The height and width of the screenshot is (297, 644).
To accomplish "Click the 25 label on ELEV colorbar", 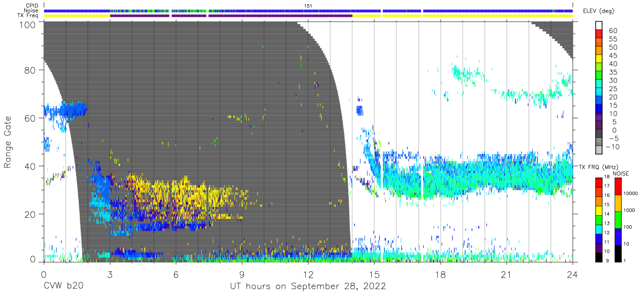I will pos(613,89).
